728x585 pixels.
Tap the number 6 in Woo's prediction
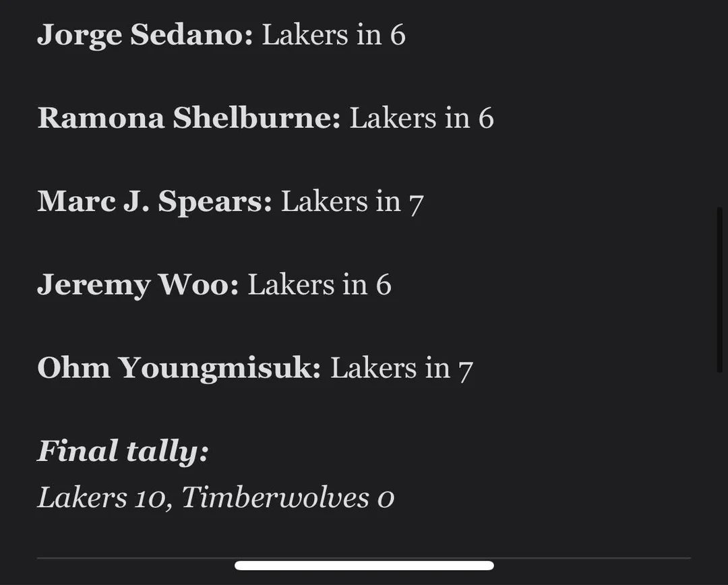[384, 285]
